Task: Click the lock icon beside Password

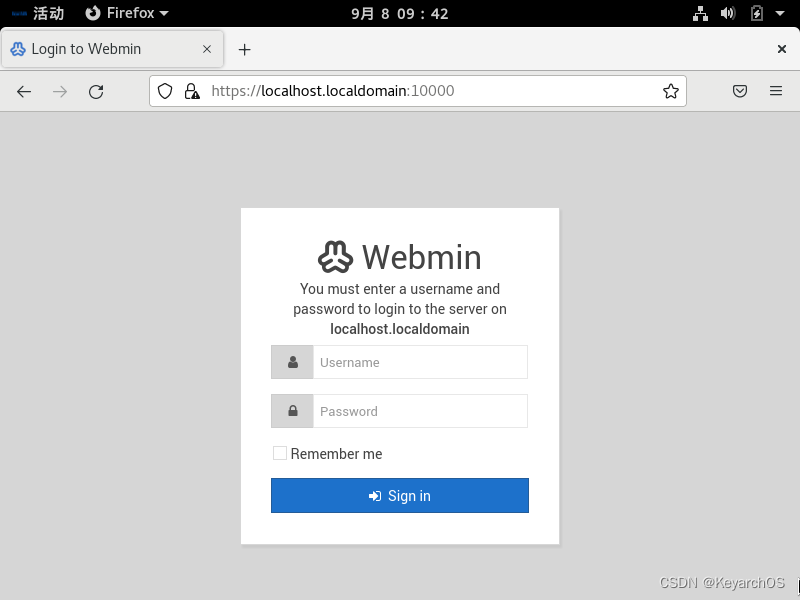Action: point(292,411)
